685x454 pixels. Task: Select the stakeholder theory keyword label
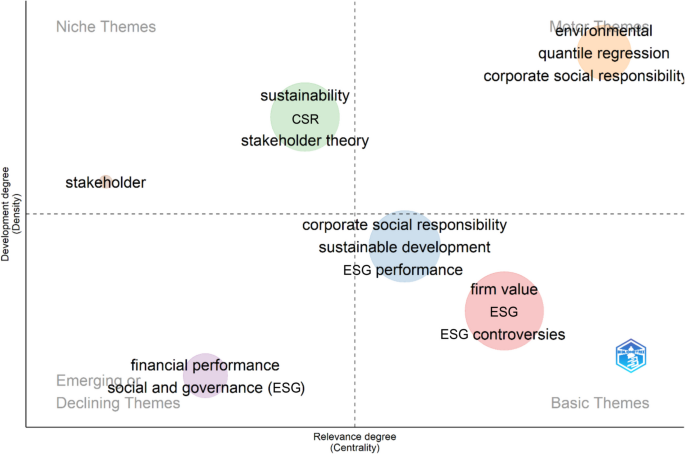[x=305, y=141]
